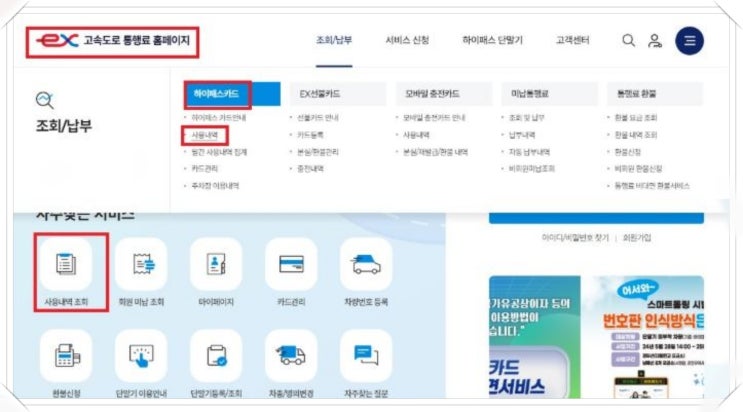743x412 pixels.
Task: Click 분실/재발급/환불 내역 link
Action: click(x=435, y=152)
